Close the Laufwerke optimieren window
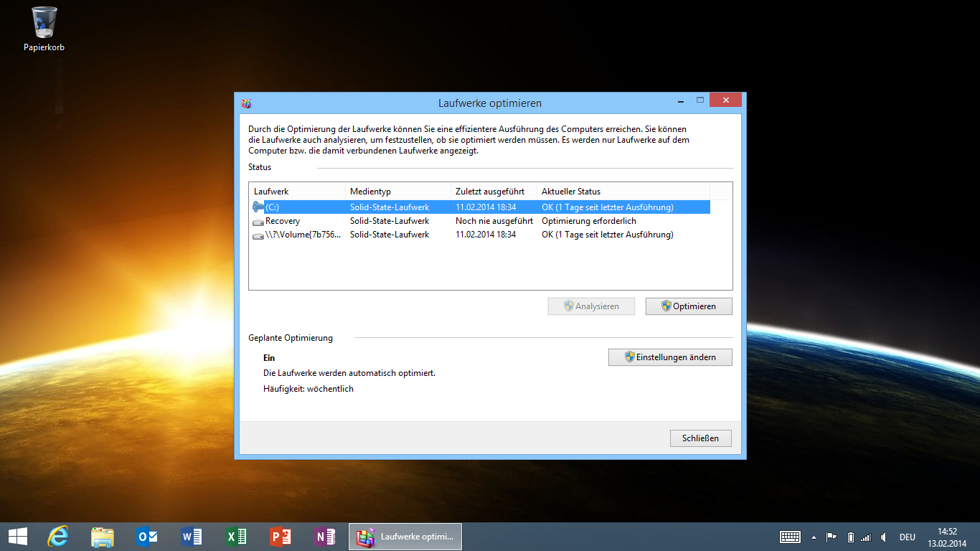 pyautogui.click(x=726, y=100)
